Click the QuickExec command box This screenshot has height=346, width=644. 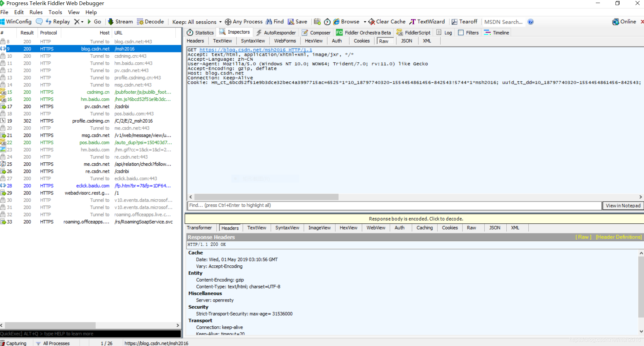(x=90, y=334)
